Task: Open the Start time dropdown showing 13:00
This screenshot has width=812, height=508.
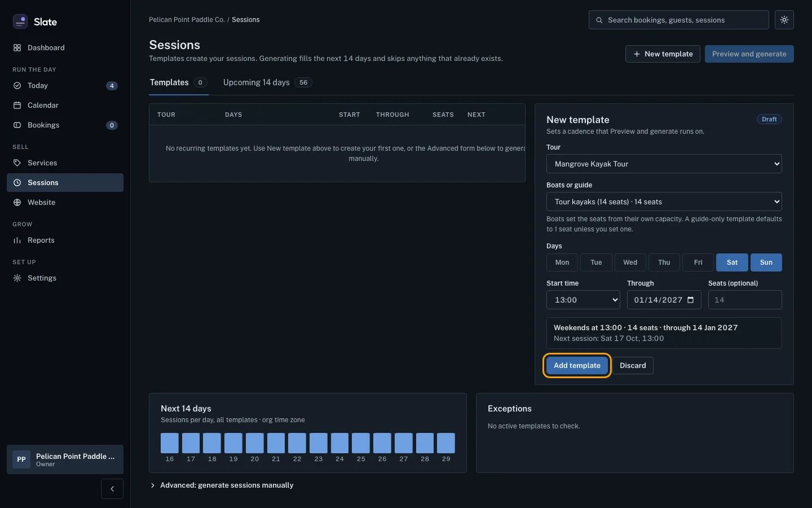Action: 583,300
